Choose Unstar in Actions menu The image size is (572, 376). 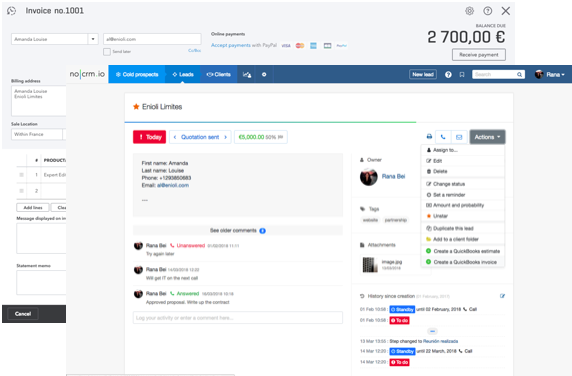click(x=463, y=216)
